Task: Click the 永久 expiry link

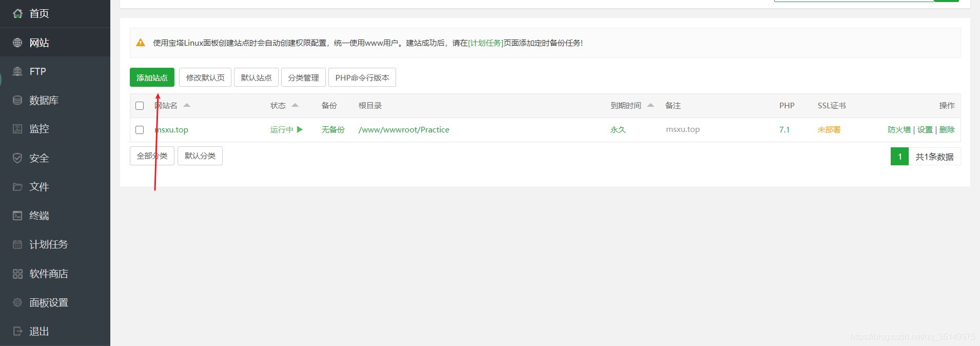Action: pyautogui.click(x=618, y=129)
